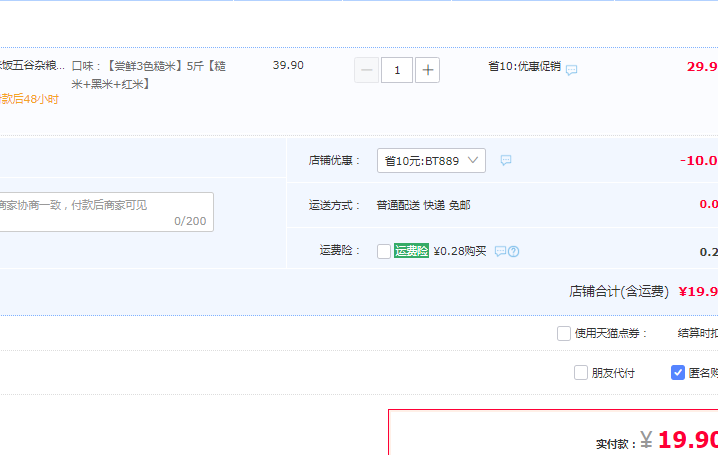The height and width of the screenshot is (455, 718).
Task: Click the 口味 product variant description
Action: click(149, 75)
